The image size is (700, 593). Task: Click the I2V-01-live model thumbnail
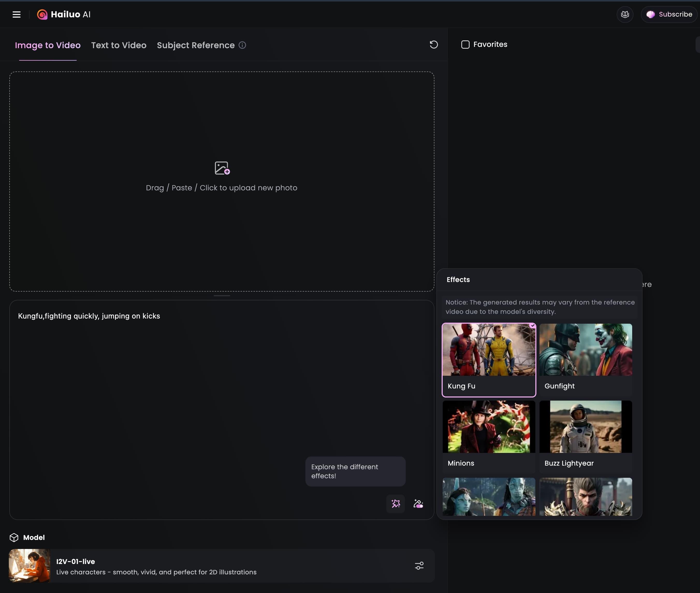(29, 566)
